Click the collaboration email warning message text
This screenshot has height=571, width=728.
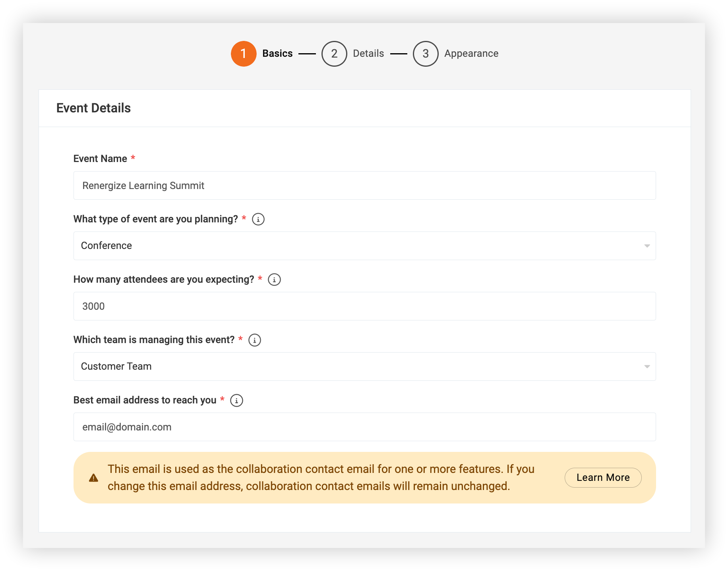[x=321, y=478]
